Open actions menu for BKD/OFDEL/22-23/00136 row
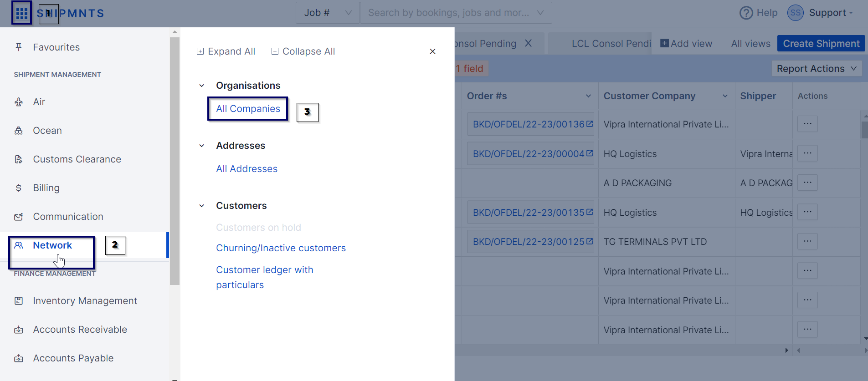This screenshot has height=381, width=868. coord(807,124)
